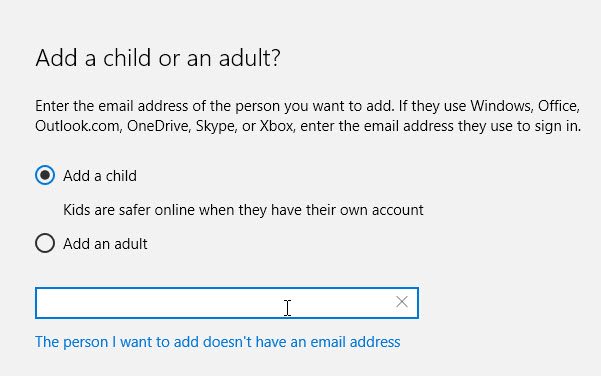The image size is (601, 376).
Task: Click the word 'Windows' in the instructions
Action: 502,106
